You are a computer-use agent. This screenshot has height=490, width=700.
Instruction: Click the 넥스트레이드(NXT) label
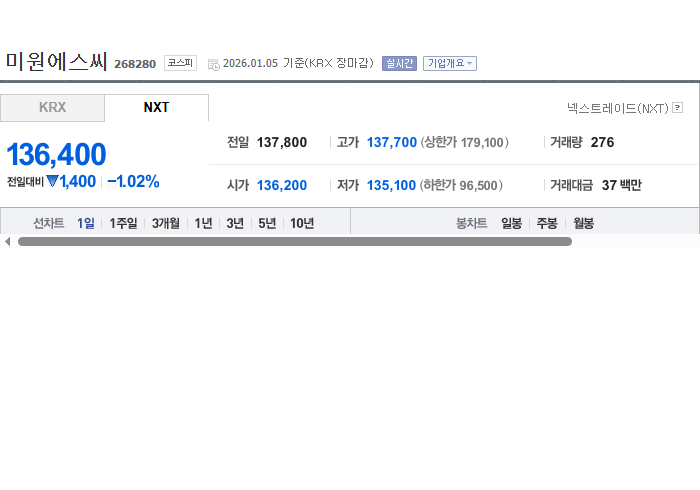tap(618, 108)
